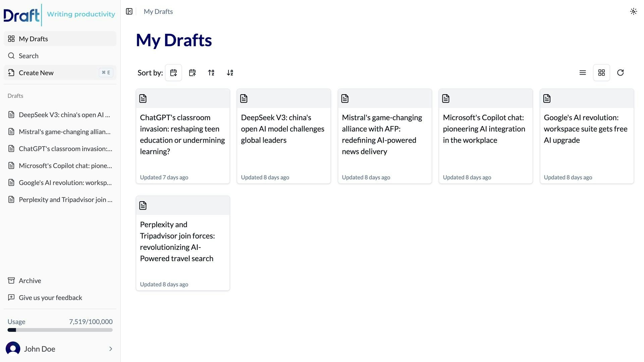Refresh the drafts list

(620, 72)
